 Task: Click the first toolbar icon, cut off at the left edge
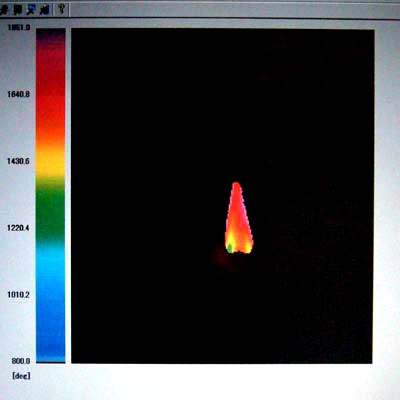(x=4, y=10)
